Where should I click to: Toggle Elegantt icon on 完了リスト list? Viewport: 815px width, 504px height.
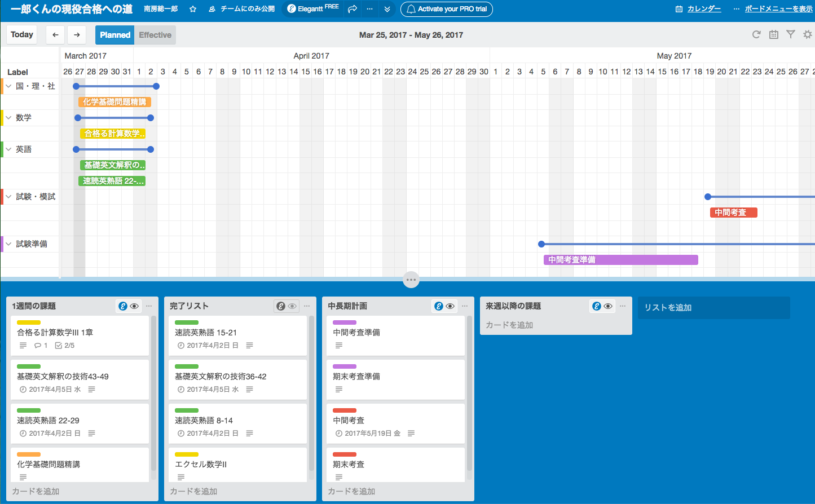click(280, 306)
